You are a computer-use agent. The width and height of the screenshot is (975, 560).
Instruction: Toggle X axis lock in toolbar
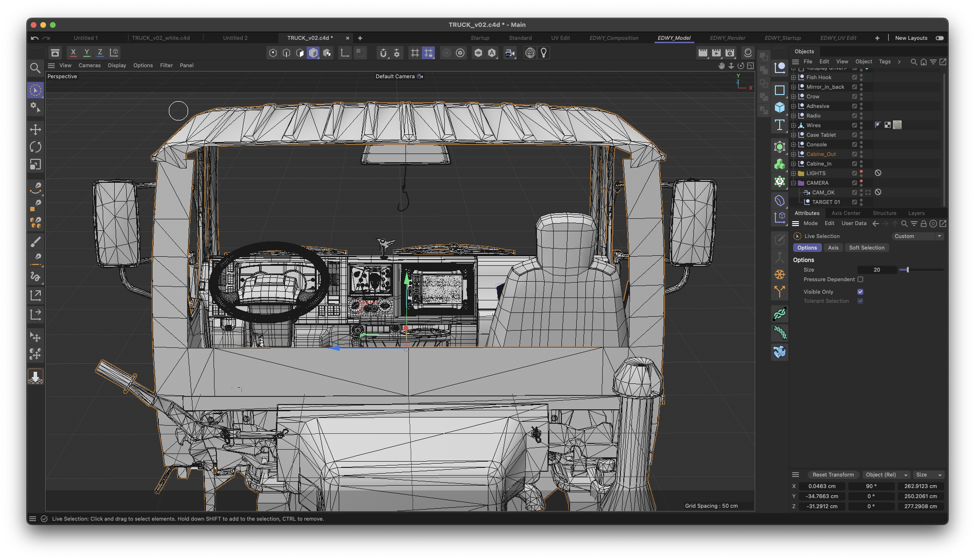[73, 52]
